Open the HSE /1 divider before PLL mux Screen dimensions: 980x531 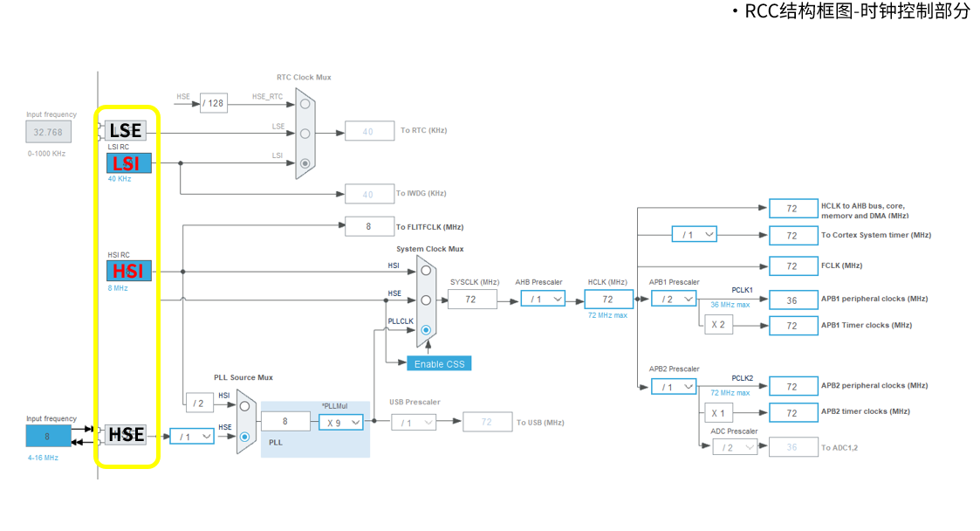[192, 437]
